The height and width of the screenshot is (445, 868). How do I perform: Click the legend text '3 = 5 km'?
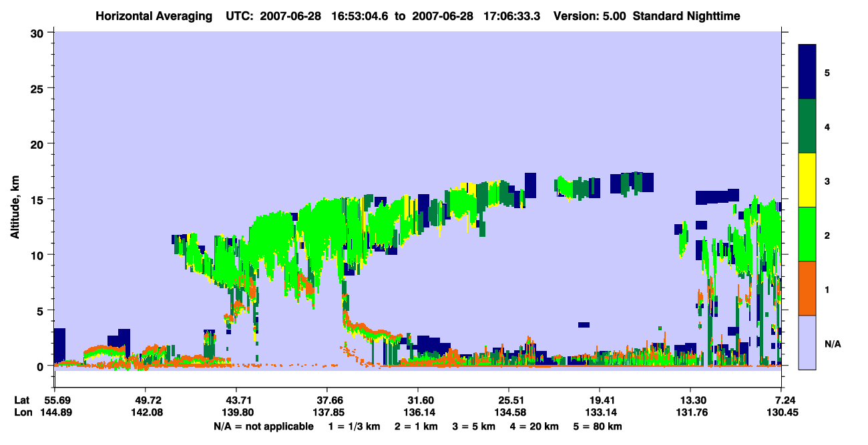coord(475,426)
